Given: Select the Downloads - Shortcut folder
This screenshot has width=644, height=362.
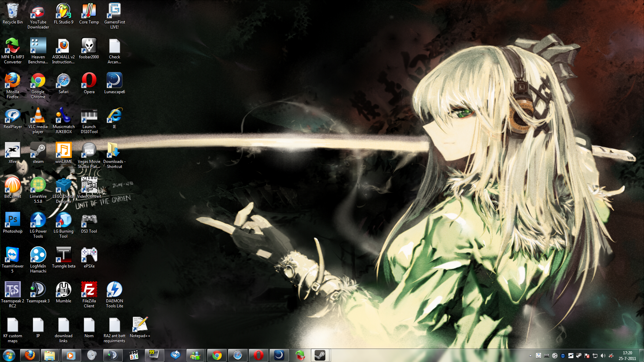Looking at the screenshot, I should (x=115, y=156).
